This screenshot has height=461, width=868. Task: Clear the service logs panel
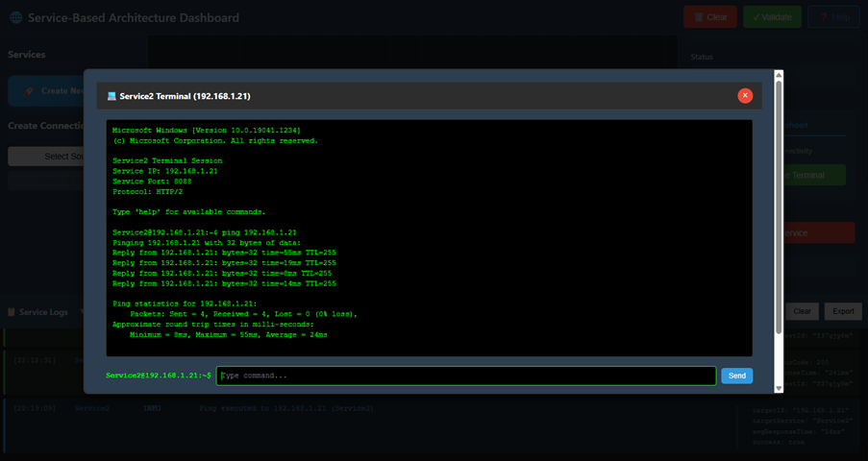pos(802,311)
